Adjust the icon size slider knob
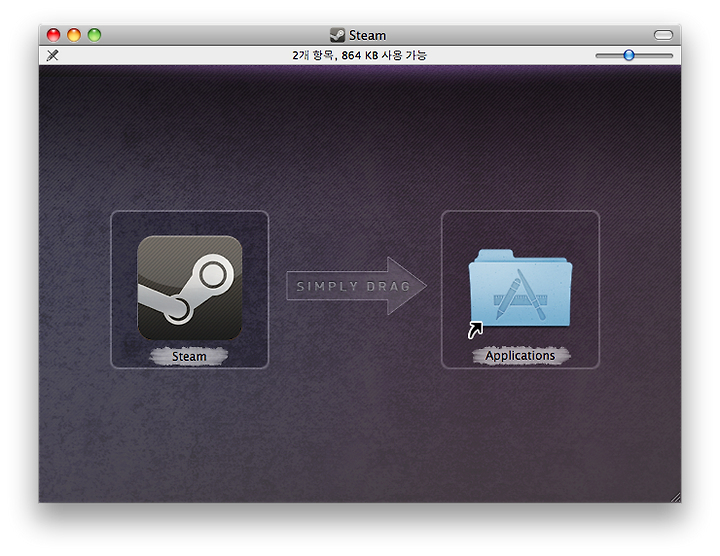The height and width of the screenshot is (556, 720). pos(629,56)
